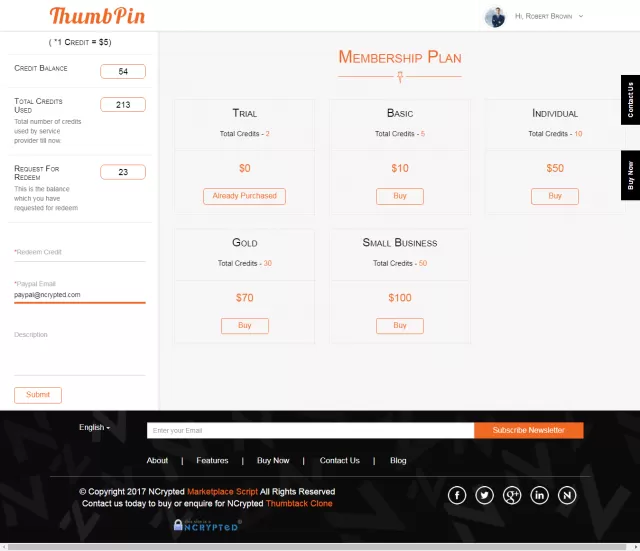
Task: Expand the Hi, Robert Brown user menu
Action: [549, 16]
